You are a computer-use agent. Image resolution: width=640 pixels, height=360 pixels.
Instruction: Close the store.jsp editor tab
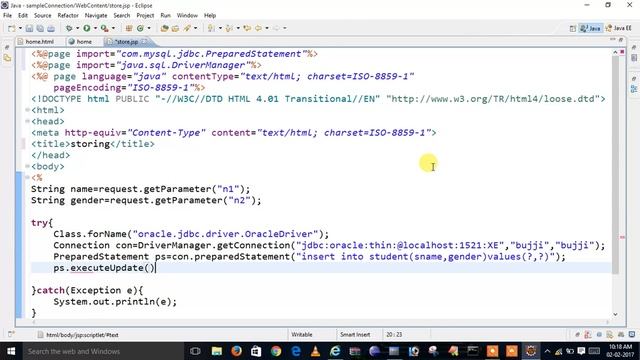coord(144,42)
